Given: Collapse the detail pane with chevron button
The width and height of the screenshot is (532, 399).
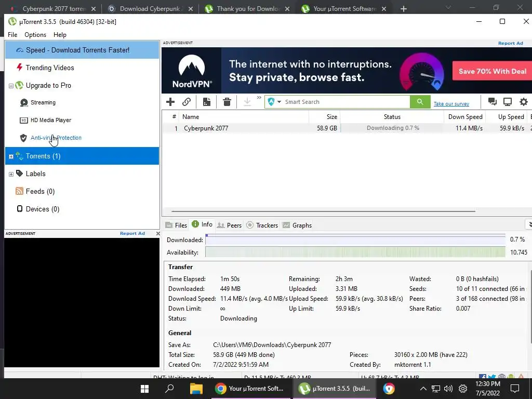Looking at the screenshot, I should tap(529, 224).
